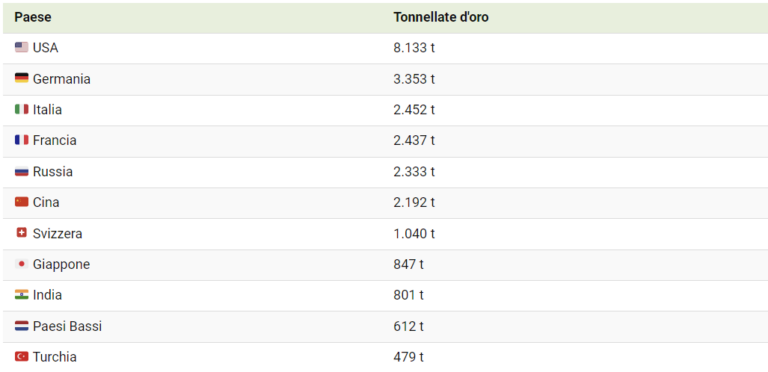The image size is (768, 372).
Task: Click the Japanese flag icon
Action: [22, 264]
